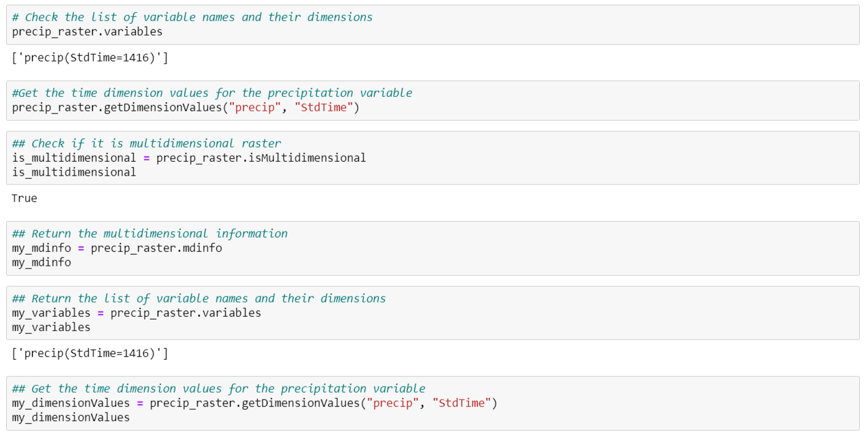Click the my_mdinfo = precip_raster.mdinfo assignment line
The height and width of the screenshot is (437, 868).
tap(117, 248)
